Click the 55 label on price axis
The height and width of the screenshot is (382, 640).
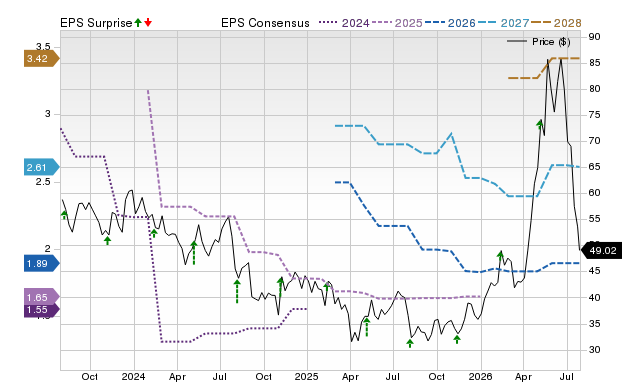click(x=594, y=219)
